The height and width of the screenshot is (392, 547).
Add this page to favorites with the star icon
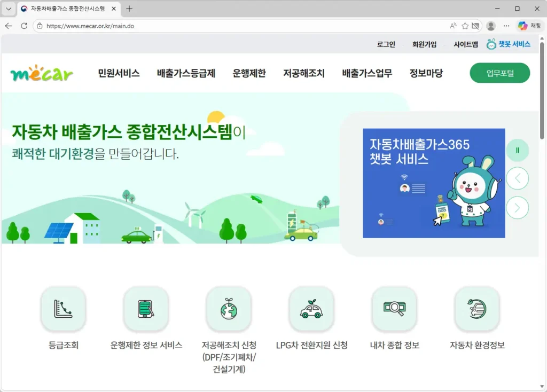[x=465, y=26]
